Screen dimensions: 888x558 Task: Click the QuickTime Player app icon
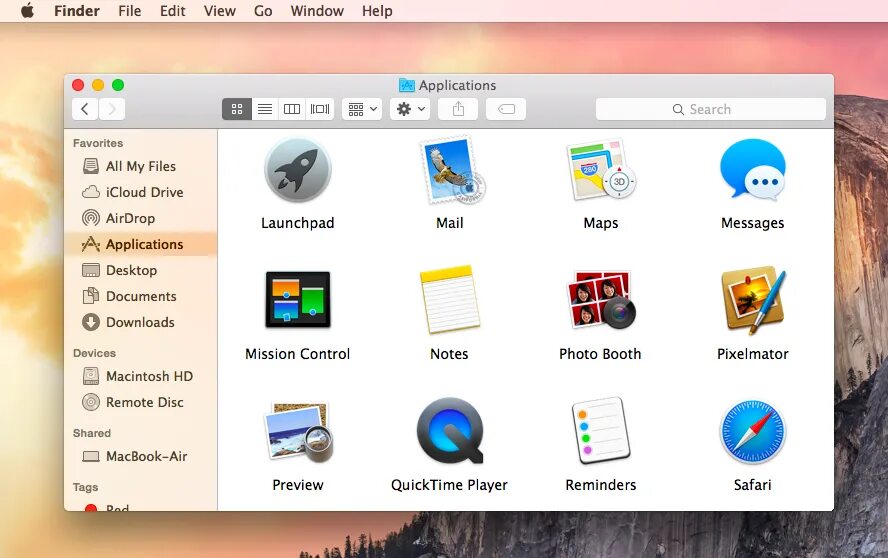point(450,431)
